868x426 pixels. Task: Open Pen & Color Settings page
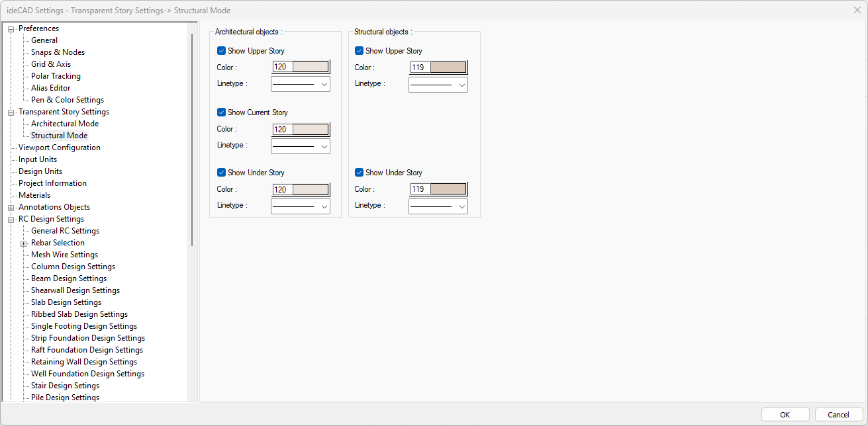(x=68, y=100)
